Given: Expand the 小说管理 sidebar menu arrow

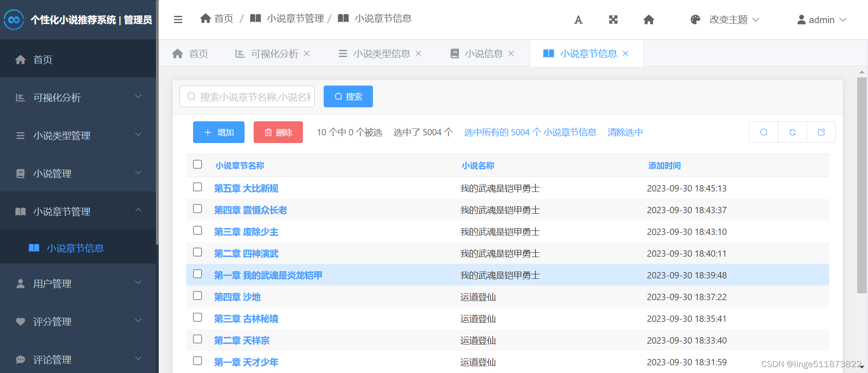Looking at the screenshot, I should click(138, 172).
